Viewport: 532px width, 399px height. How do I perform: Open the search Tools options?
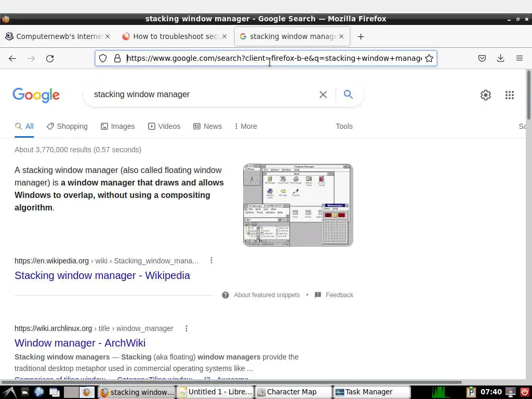click(344, 126)
